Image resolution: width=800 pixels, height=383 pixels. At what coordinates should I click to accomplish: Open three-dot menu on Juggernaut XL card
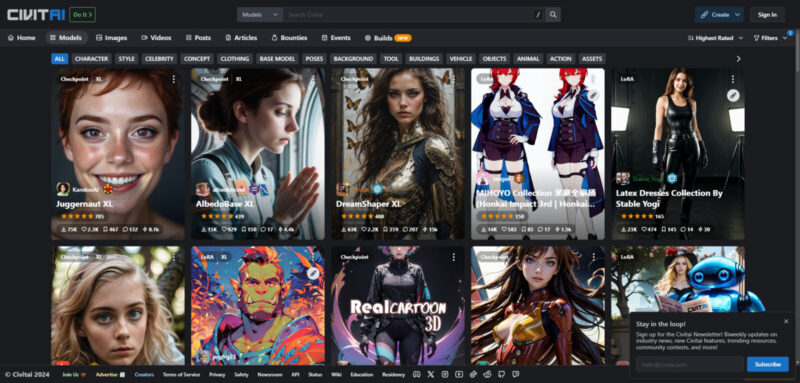tap(173, 80)
